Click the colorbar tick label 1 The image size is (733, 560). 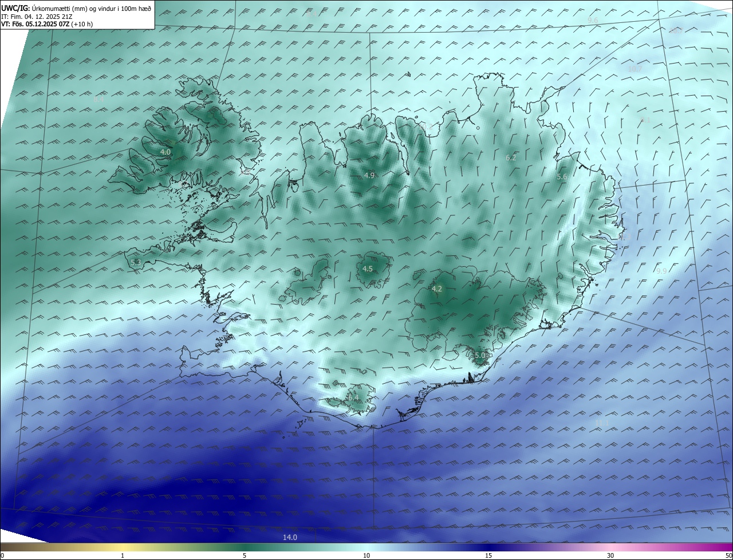pos(123,555)
